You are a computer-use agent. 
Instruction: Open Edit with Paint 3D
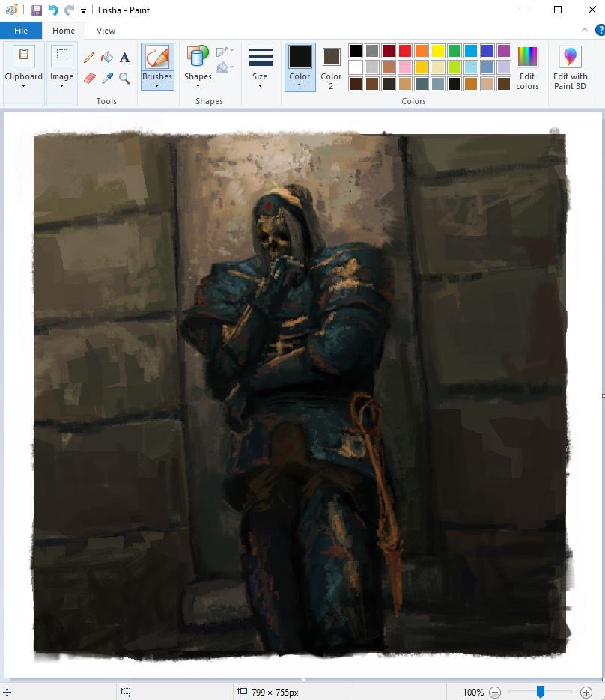point(570,67)
